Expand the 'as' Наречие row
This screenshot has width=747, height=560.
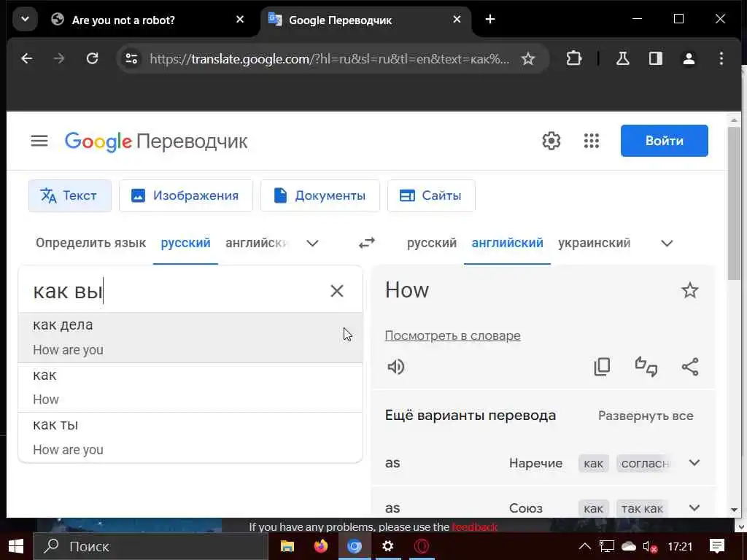tap(694, 462)
